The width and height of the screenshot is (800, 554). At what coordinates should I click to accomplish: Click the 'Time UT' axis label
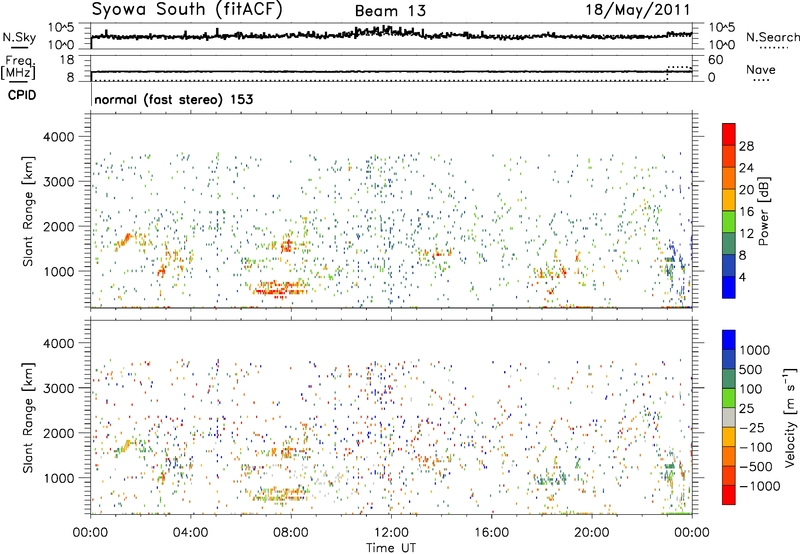(x=391, y=547)
